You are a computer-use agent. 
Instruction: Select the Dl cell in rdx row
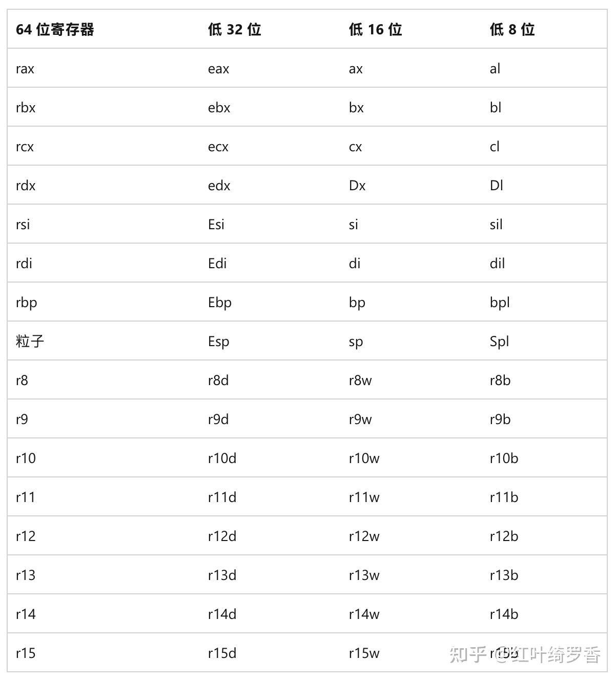[496, 186]
